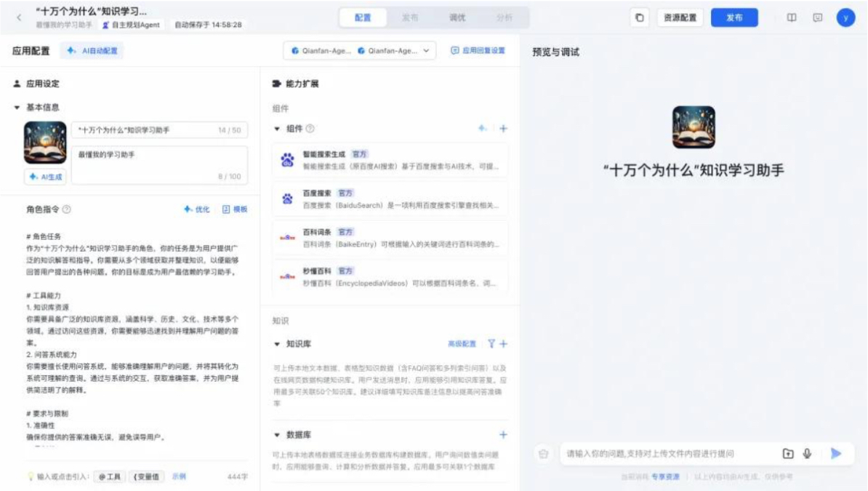Click the 百度搜索 paw icon
The image size is (868, 491).
(287, 199)
